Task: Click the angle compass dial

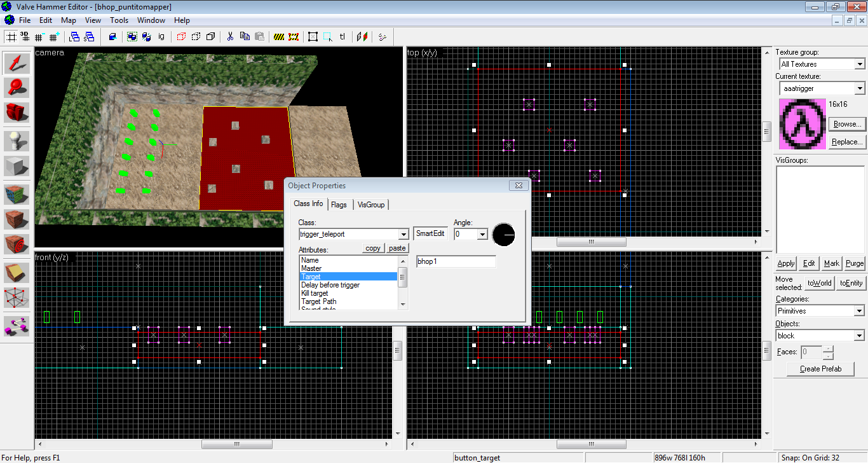Action: click(504, 235)
